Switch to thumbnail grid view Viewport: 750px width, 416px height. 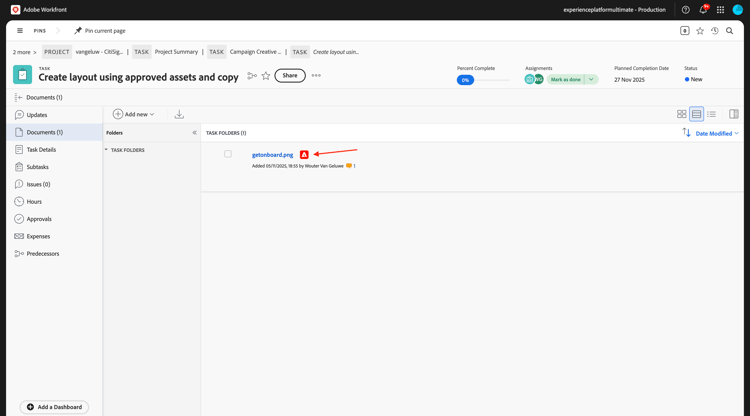coord(682,114)
